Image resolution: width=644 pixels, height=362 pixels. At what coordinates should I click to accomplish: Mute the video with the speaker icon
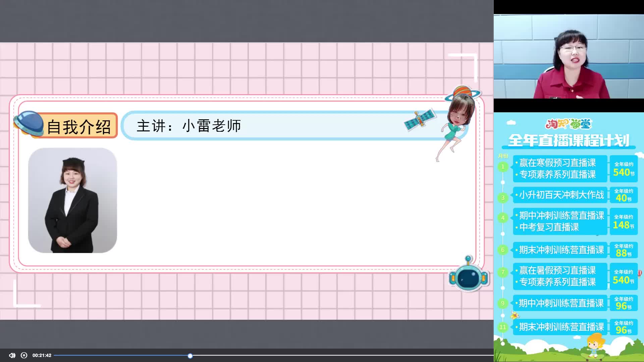pos(12,355)
